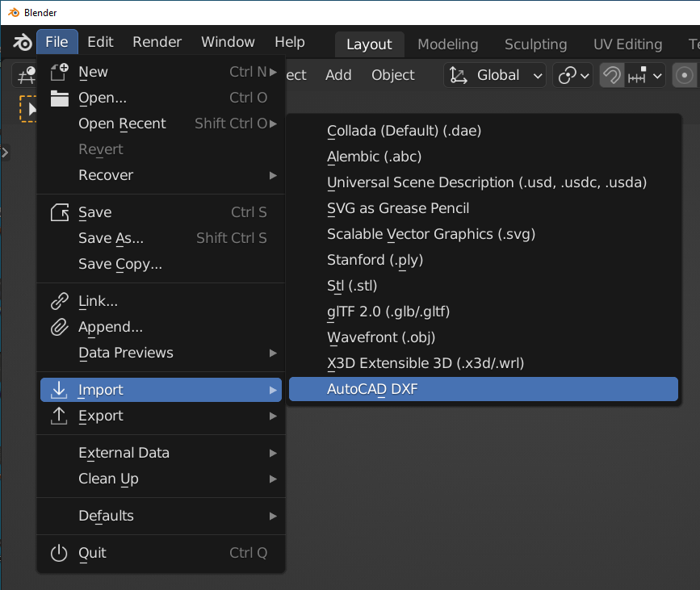Select the Select Box tool icon
The width and height of the screenshot is (700, 590).
[x=28, y=108]
